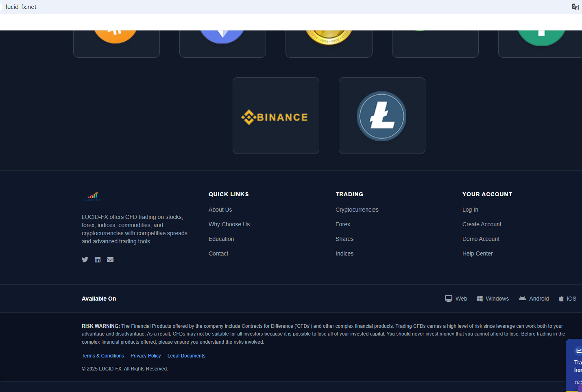Visit the Contact link
Image resolution: width=582 pixels, height=392 pixels.
[218, 253]
